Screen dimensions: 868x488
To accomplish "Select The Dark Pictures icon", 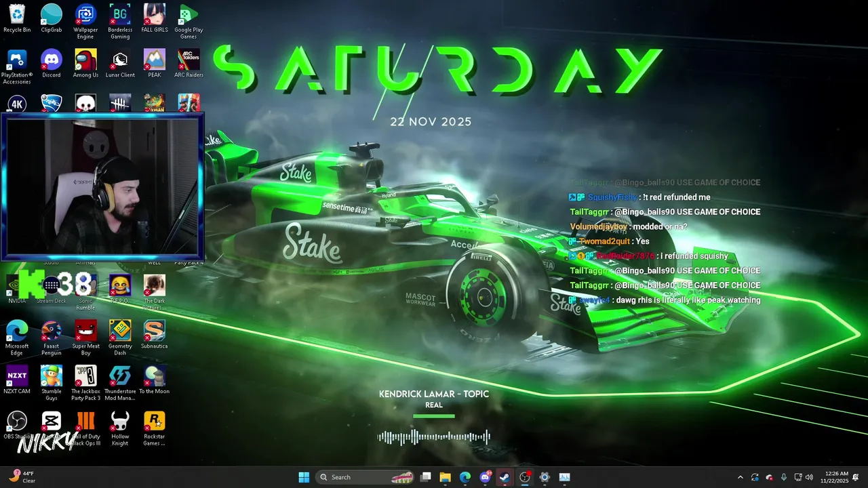I will click(155, 292).
